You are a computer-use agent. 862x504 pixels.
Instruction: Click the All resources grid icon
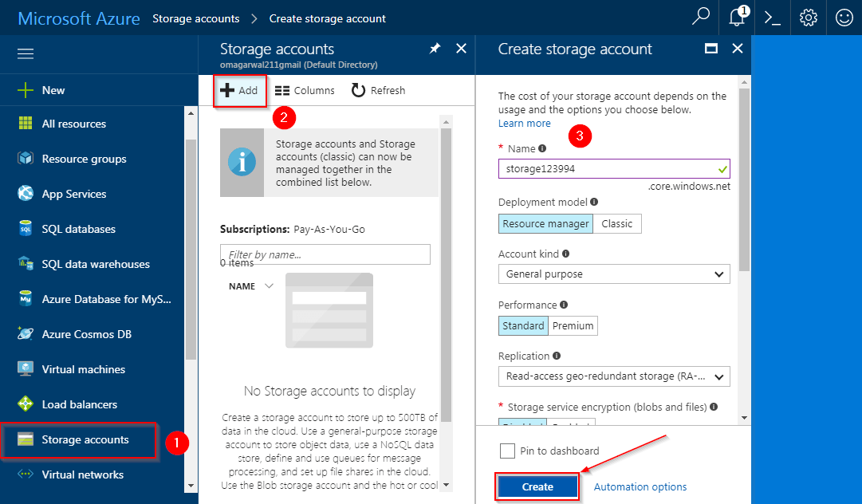click(x=26, y=123)
